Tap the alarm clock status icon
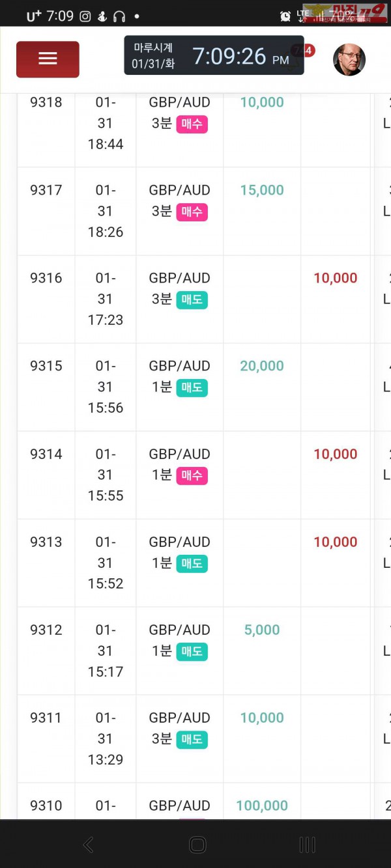The height and width of the screenshot is (868, 391). click(285, 16)
